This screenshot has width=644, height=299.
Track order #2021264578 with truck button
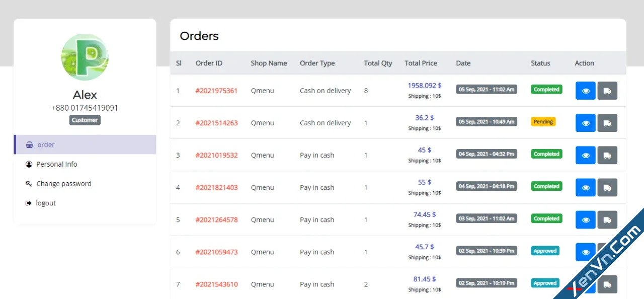pos(607,219)
